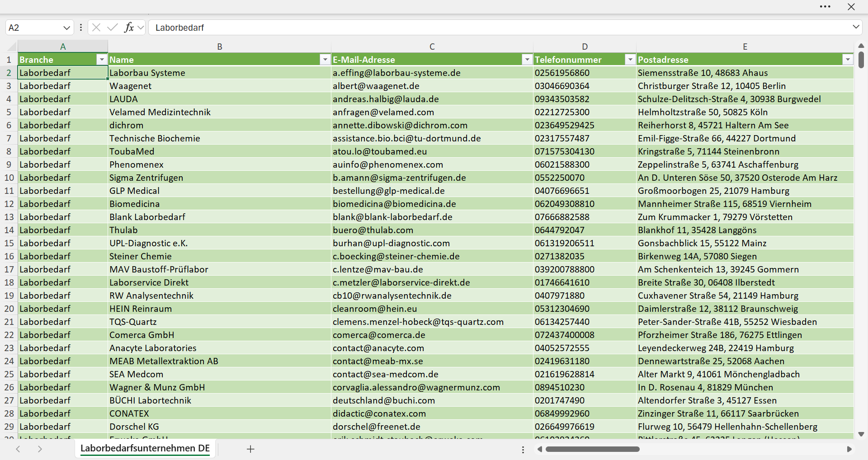Select column A header

(x=63, y=47)
